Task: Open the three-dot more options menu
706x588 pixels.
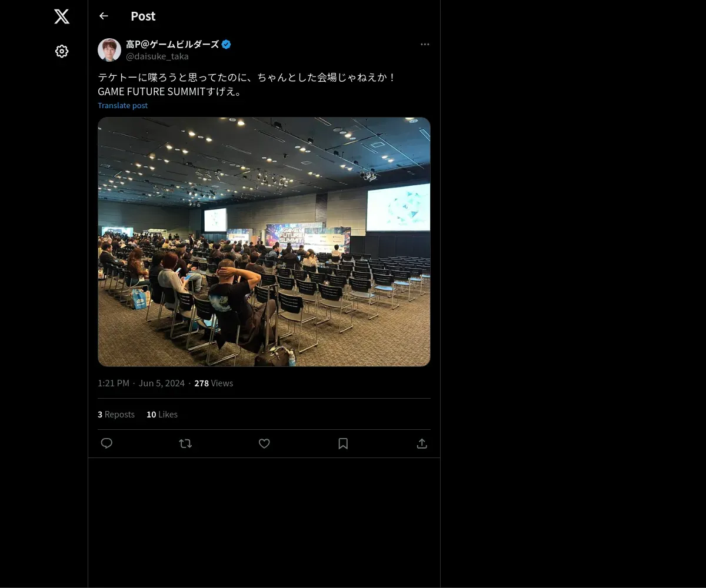Action: click(x=425, y=44)
